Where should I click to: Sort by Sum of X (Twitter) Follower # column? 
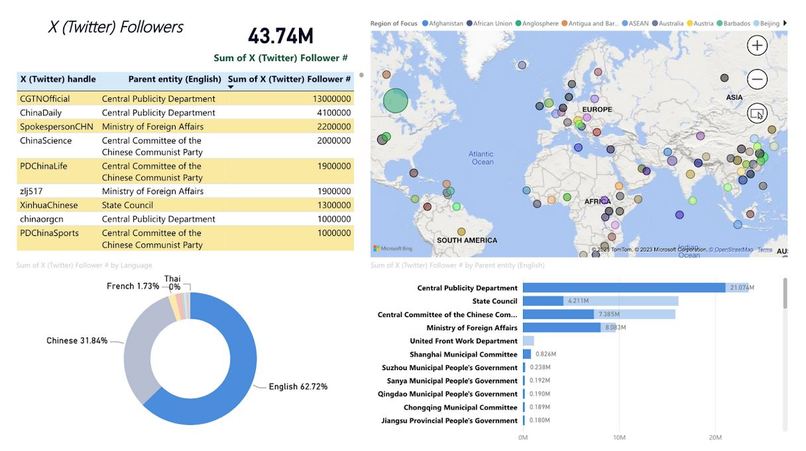tap(289, 79)
